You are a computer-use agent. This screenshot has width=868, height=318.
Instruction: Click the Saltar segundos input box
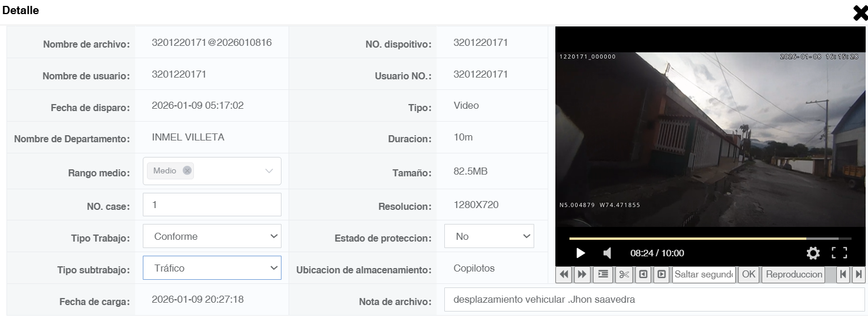click(704, 275)
